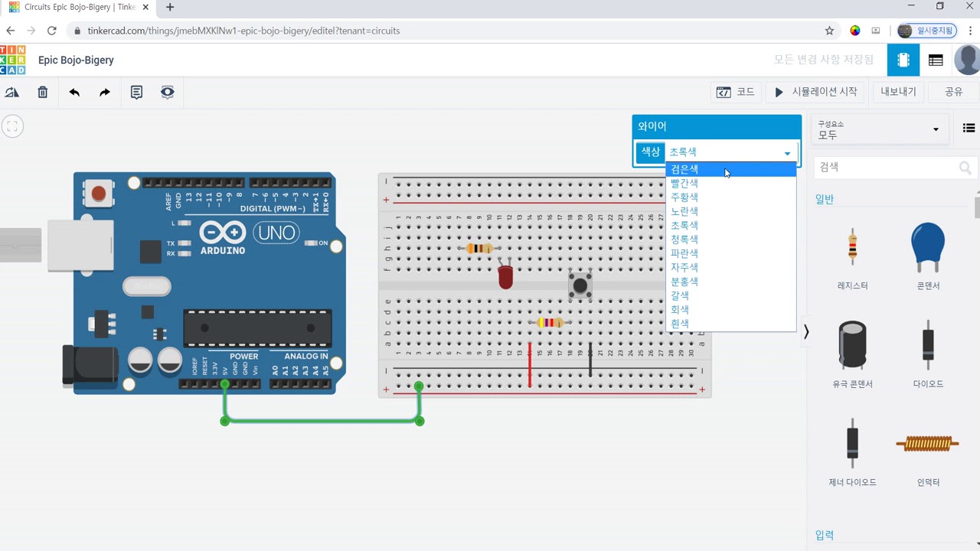
Task: Zoom to fit the circuit view
Action: pyautogui.click(x=12, y=126)
